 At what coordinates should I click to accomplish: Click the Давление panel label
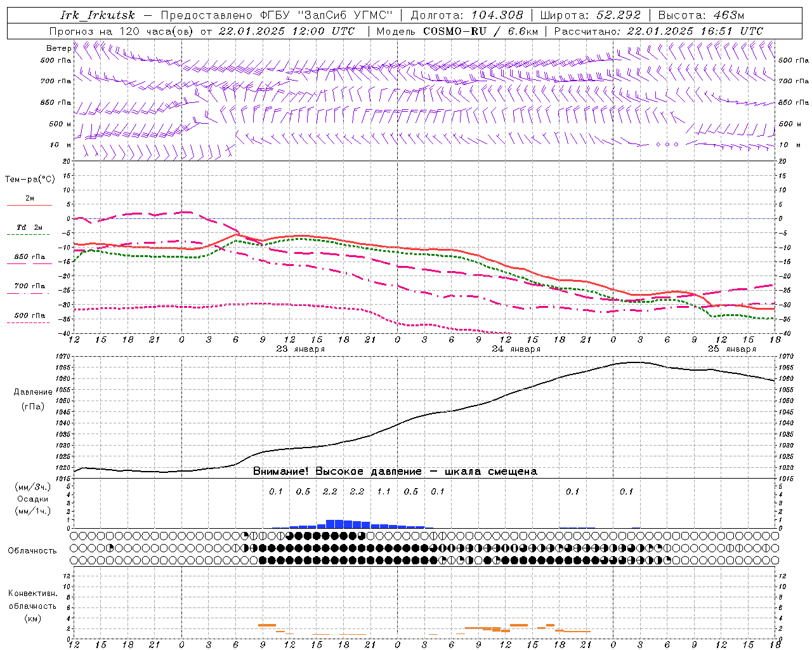pos(33,392)
